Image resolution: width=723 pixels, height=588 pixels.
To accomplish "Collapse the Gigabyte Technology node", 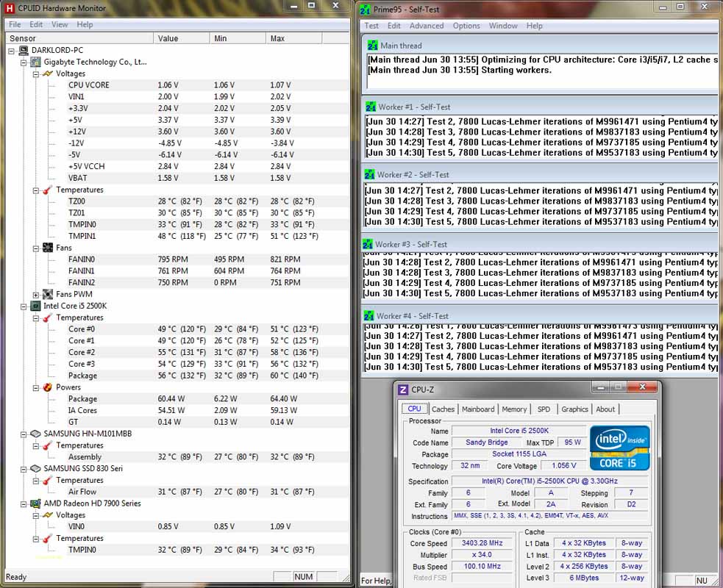I will point(24,62).
